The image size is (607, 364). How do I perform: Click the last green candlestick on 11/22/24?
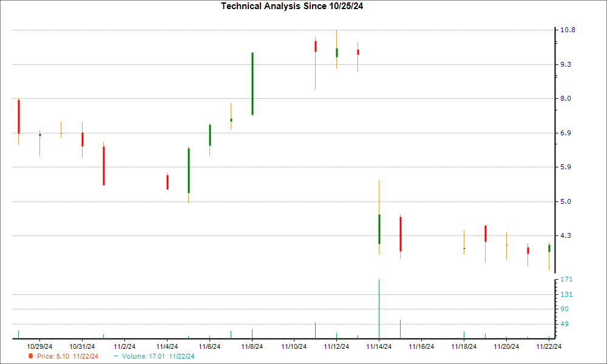point(549,248)
